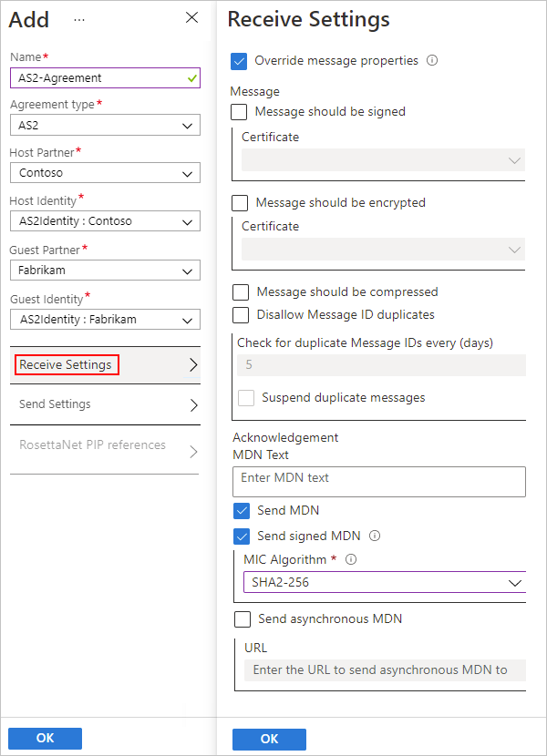Click OK in the Add pane
This screenshot has width=547, height=756.
coord(44,738)
